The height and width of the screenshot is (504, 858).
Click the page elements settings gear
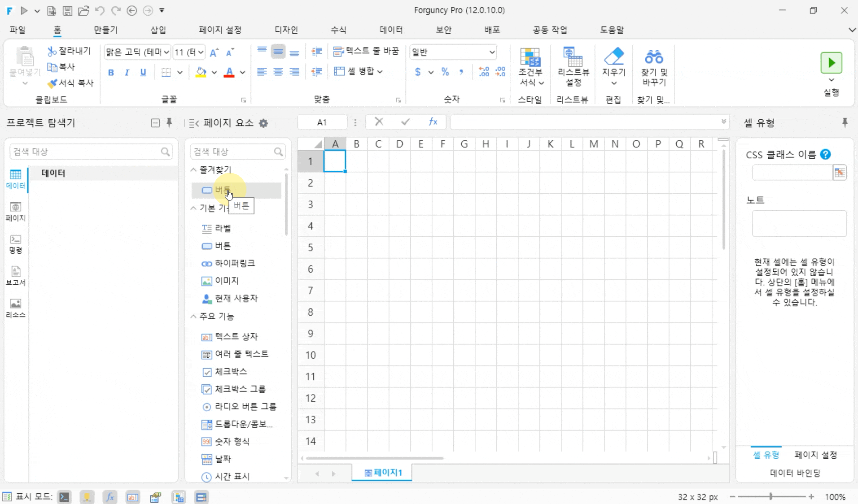point(263,123)
